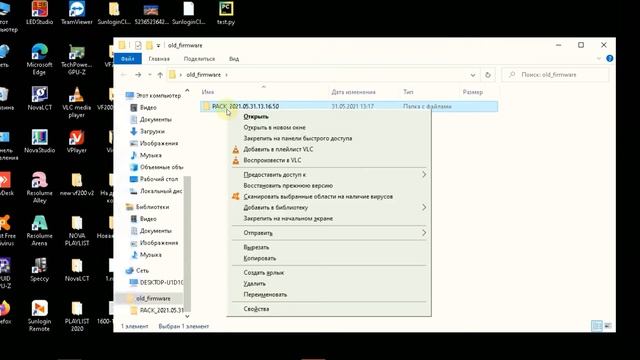
Task: Select 'Рабочий стол' in navigation pane
Action: coord(159,179)
